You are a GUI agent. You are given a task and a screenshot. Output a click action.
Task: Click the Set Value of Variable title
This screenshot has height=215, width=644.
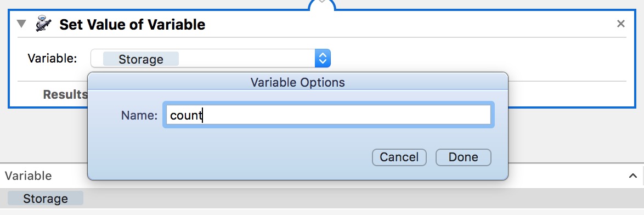pyautogui.click(x=132, y=25)
